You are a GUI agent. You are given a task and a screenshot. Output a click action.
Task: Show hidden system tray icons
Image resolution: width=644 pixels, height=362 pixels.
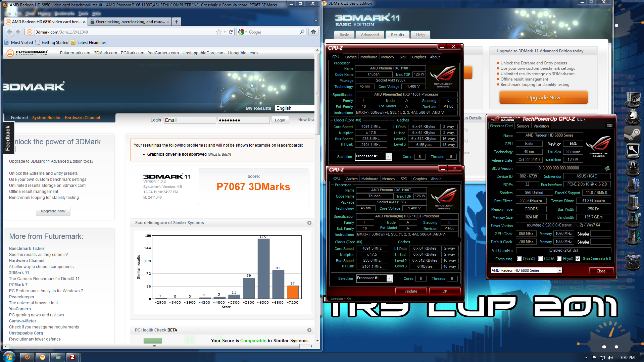(x=586, y=358)
